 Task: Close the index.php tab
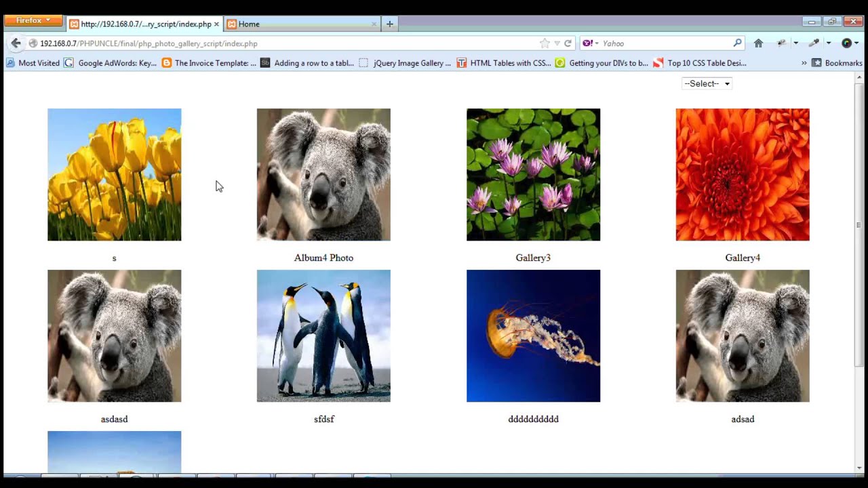[216, 24]
